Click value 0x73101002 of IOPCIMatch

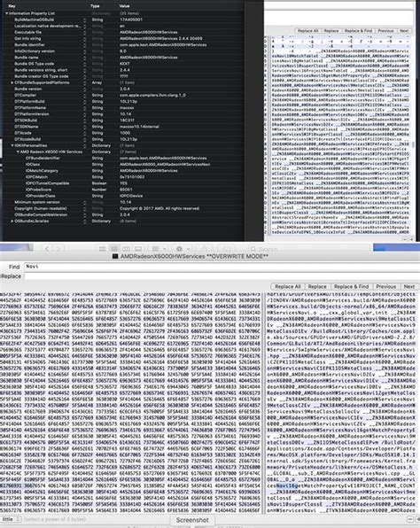coord(132,177)
